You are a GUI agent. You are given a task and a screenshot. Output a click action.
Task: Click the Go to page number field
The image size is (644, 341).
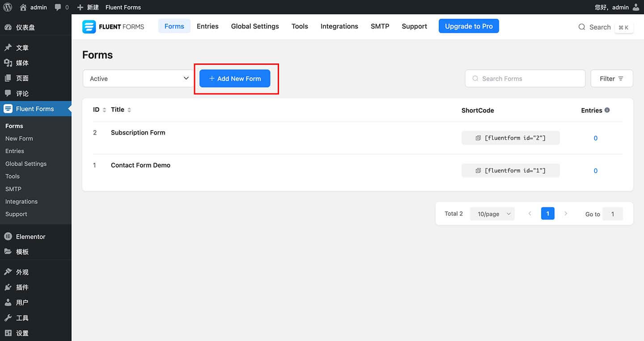(613, 214)
